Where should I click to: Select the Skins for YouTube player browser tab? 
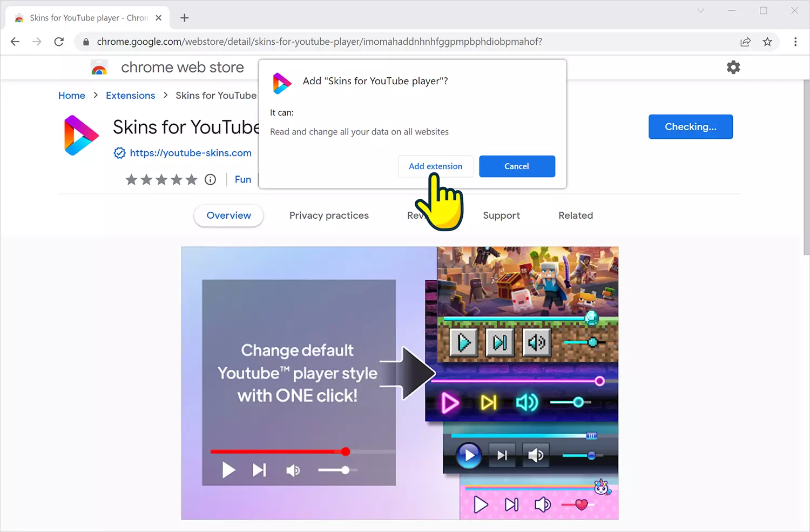pyautogui.click(x=87, y=18)
